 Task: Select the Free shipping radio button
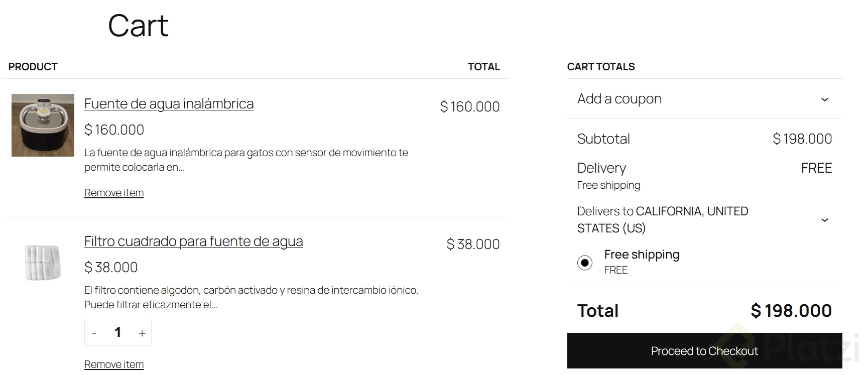click(x=585, y=263)
